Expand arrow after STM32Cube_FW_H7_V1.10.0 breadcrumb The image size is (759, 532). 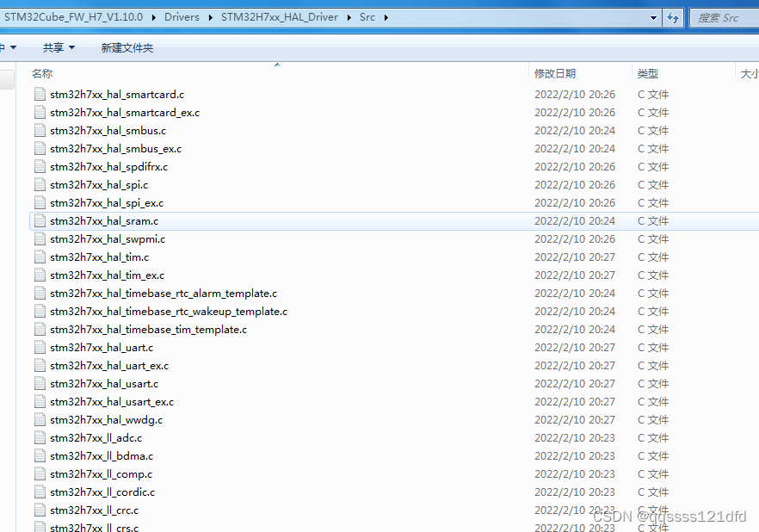pyautogui.click(x=153, y=17)
